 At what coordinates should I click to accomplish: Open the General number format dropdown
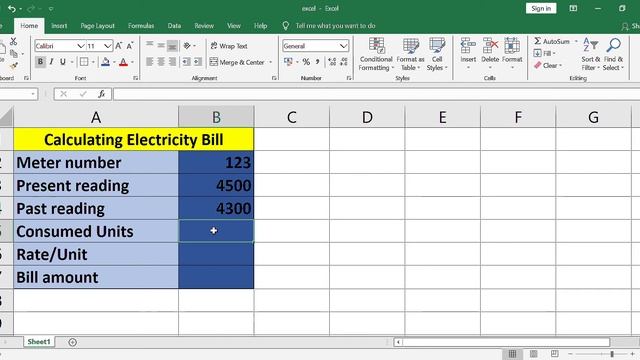coord(343,46)
